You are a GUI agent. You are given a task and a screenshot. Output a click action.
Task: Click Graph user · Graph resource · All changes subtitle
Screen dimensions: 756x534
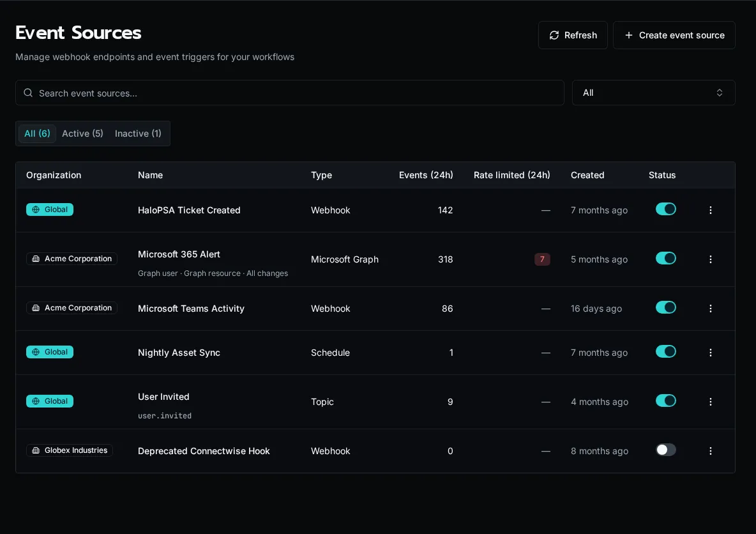[x=213, y=273]
